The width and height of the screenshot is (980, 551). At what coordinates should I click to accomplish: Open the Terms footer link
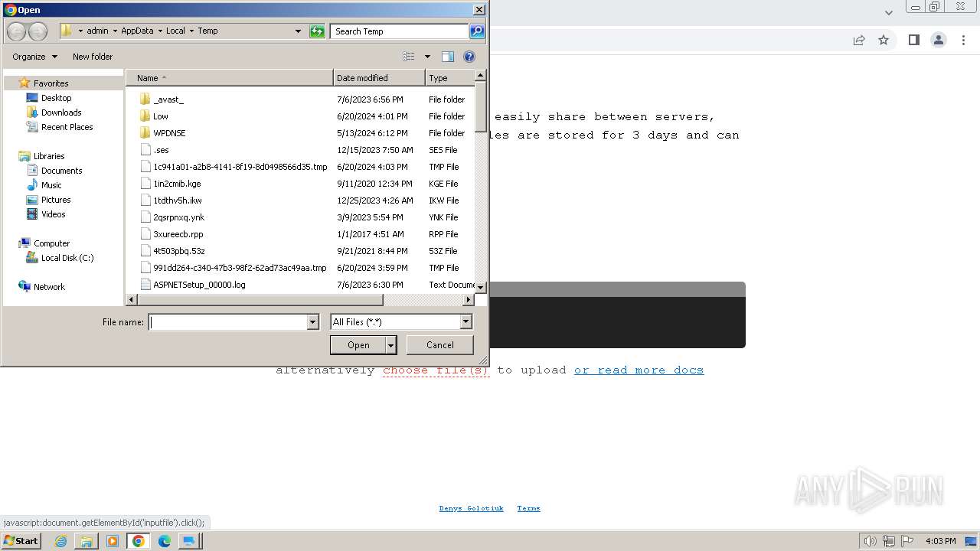[x=528, y=508]
